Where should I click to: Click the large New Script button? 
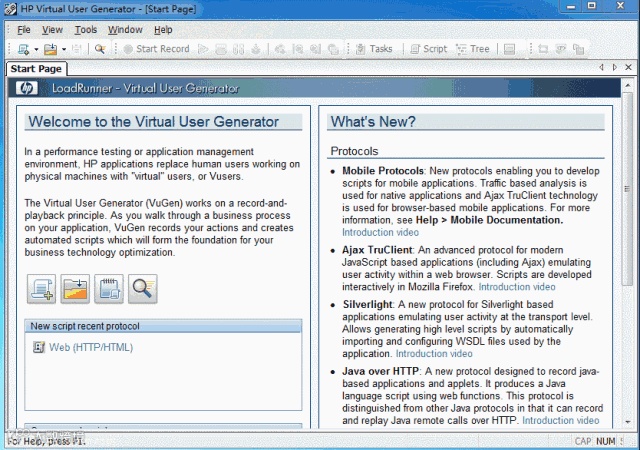pyautogui.click(x=42, y=289)
